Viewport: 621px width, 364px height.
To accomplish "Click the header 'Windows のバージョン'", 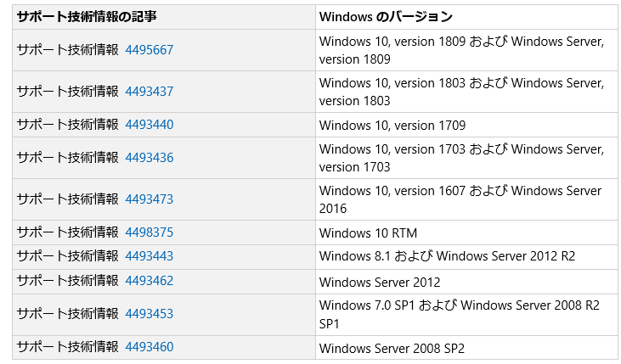I will 466,17.
